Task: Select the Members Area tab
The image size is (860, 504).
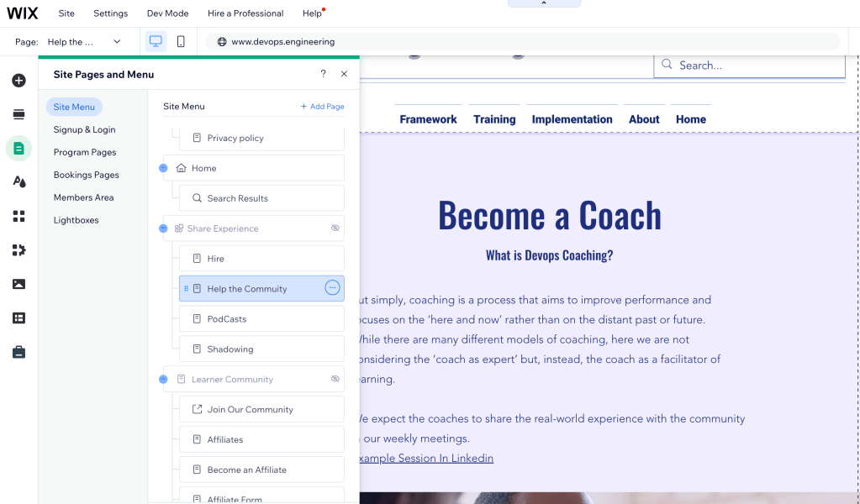Action: click(x=83, y=197)
